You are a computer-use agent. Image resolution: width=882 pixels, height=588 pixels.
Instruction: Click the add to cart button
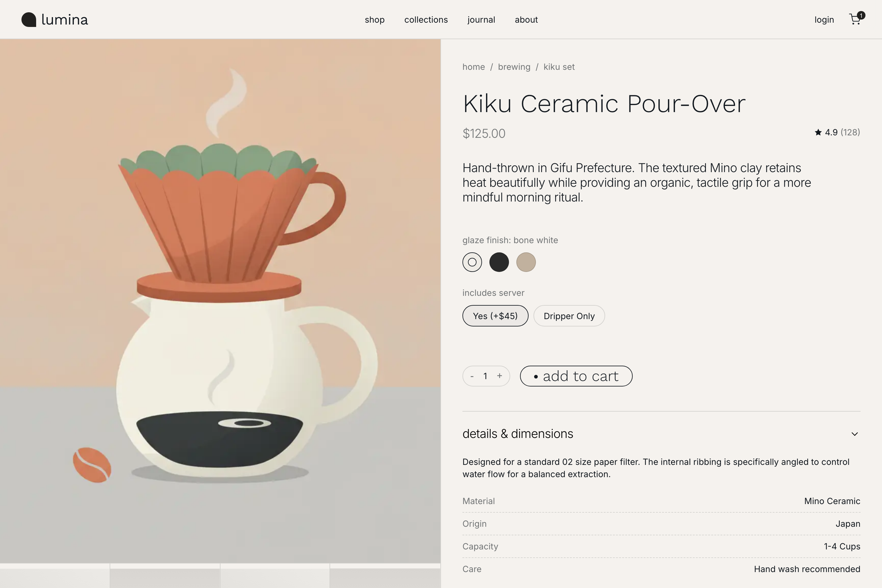coord(576,376)
